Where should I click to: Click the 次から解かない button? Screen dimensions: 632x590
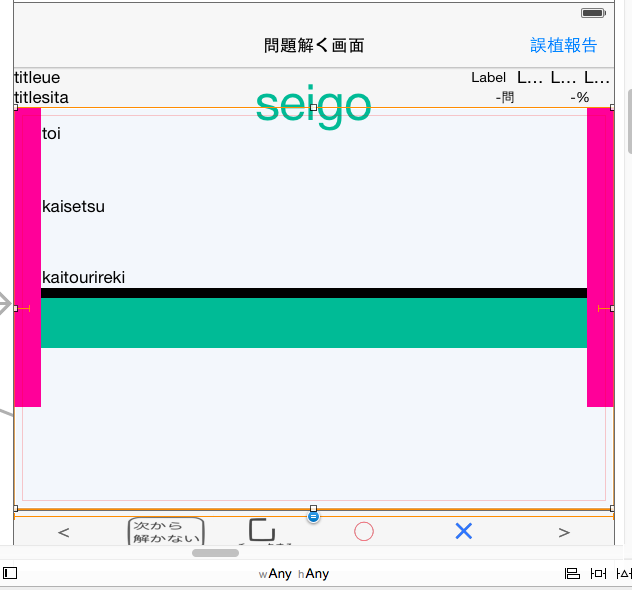tap(166, 531)
